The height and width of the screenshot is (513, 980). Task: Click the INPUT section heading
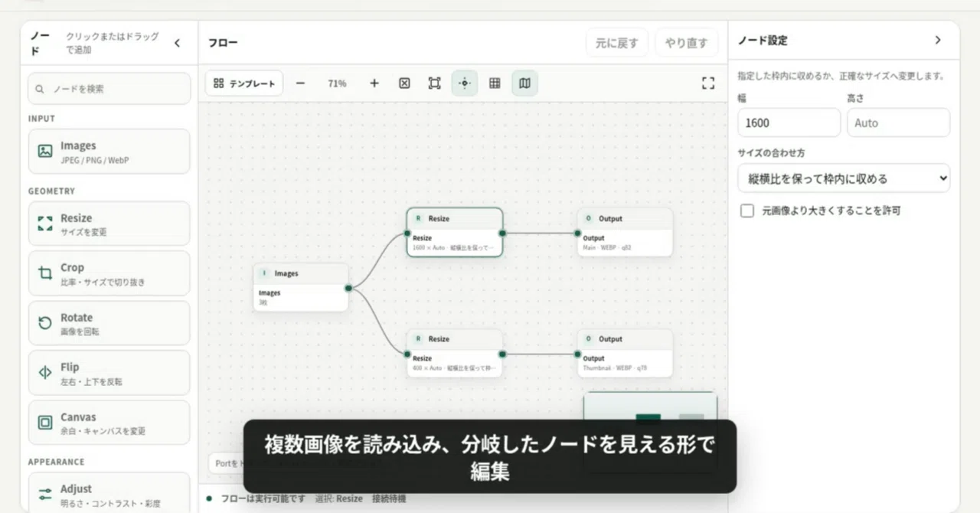click(42, 119)
